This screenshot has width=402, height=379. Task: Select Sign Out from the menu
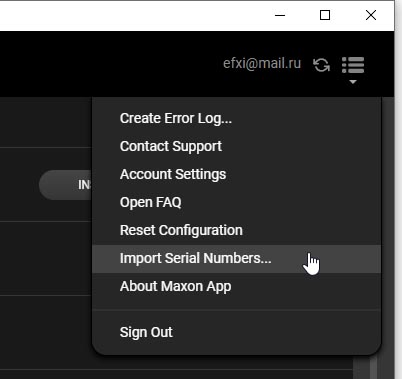click(236, 332)
